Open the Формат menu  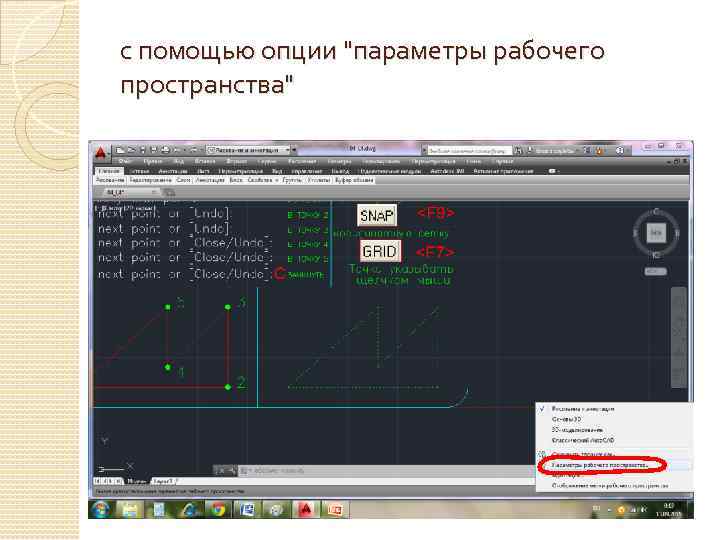point(236,162)
